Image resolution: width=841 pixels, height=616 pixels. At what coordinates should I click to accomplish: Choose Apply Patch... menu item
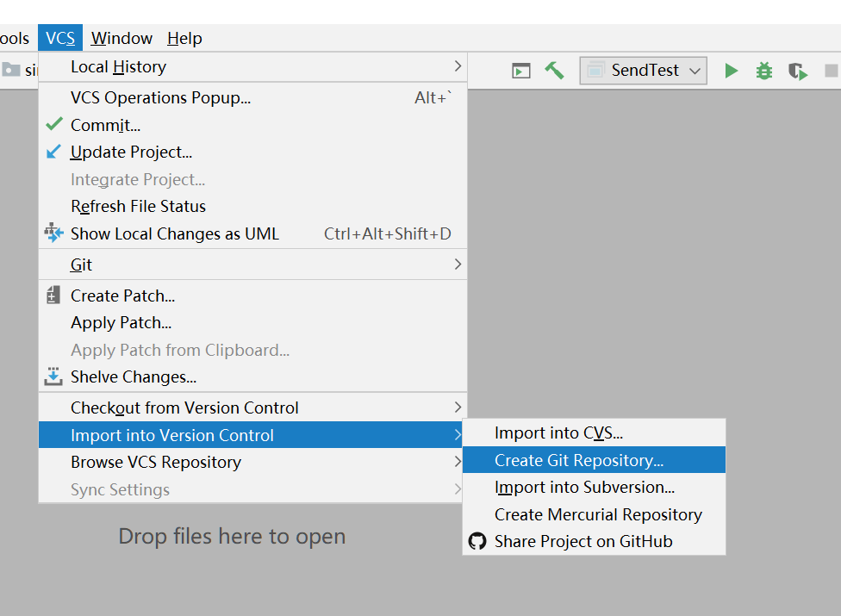[252, 322]
